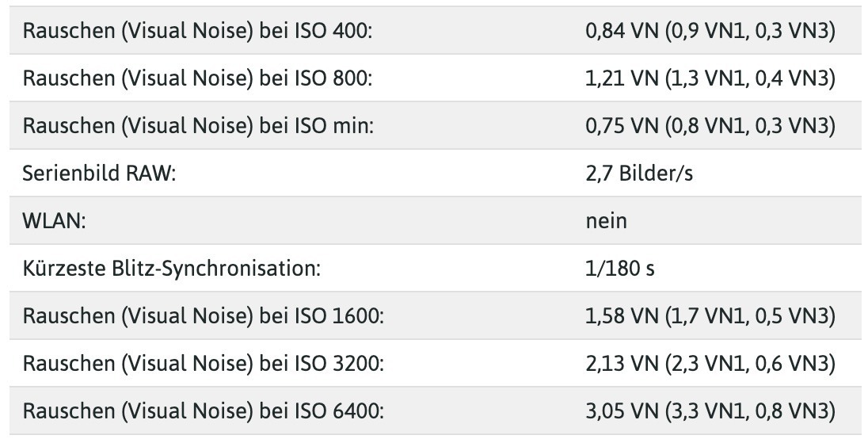Click the 'Rauschen (Visual Noise) bei ISO 800:' label
Screen dimensions: 868x439
tap(197, 78)
